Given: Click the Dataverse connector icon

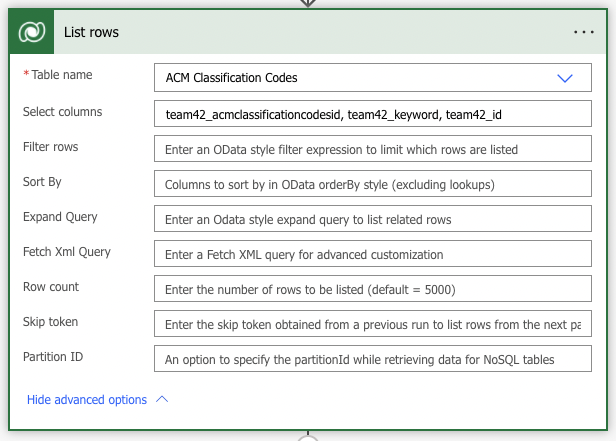Looking at the screenshot, I should [x=31, y=32].
